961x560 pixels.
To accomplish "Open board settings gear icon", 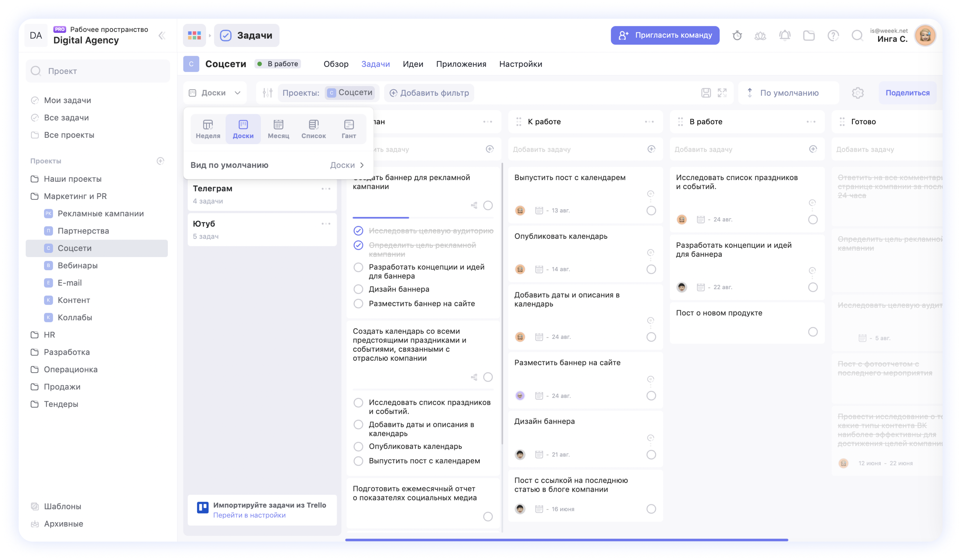I will point(857,93).
